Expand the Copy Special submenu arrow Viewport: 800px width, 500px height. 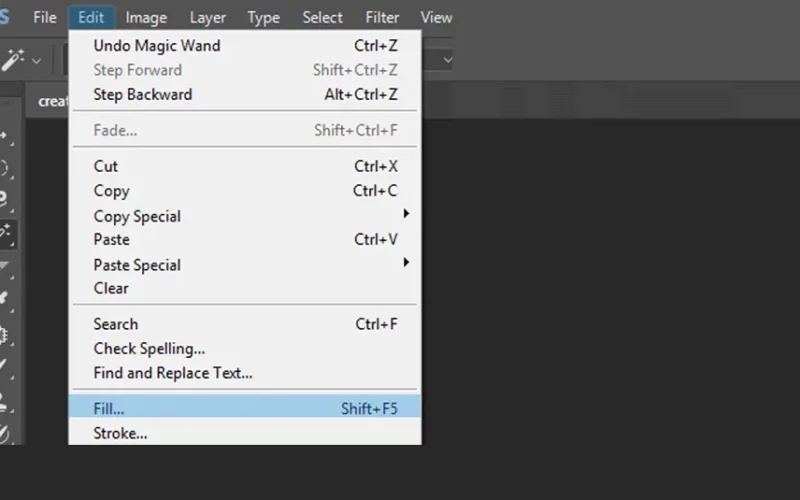pos(406,214)
